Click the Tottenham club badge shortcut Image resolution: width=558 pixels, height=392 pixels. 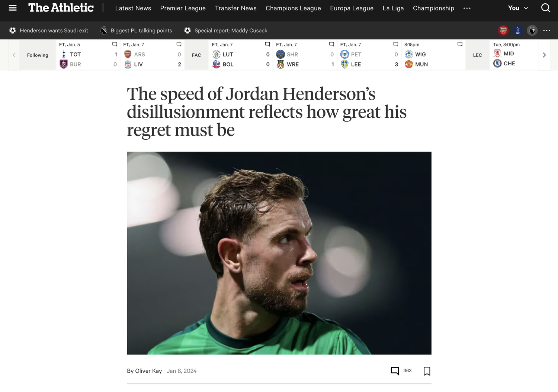pyautogui.click(x=518, y=30)
